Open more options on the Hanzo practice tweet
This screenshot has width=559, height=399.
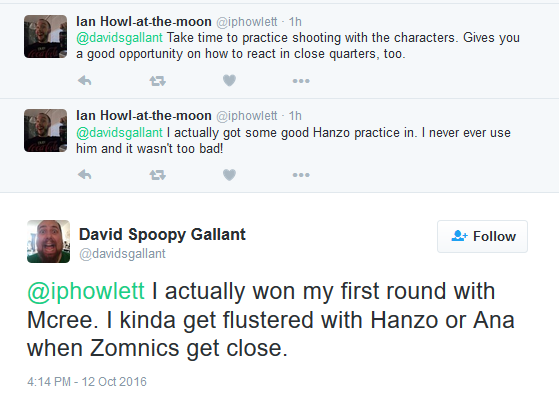tap(301, 175)
